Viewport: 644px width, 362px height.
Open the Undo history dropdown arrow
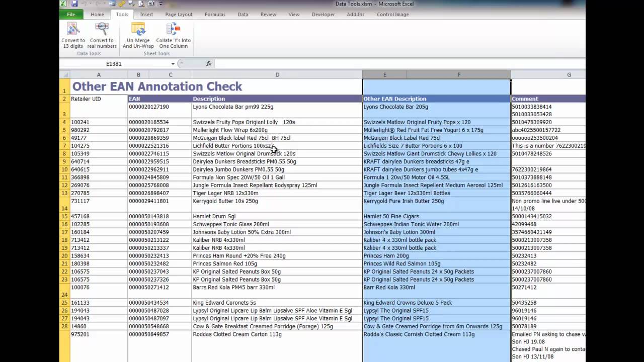click(91, 4)
